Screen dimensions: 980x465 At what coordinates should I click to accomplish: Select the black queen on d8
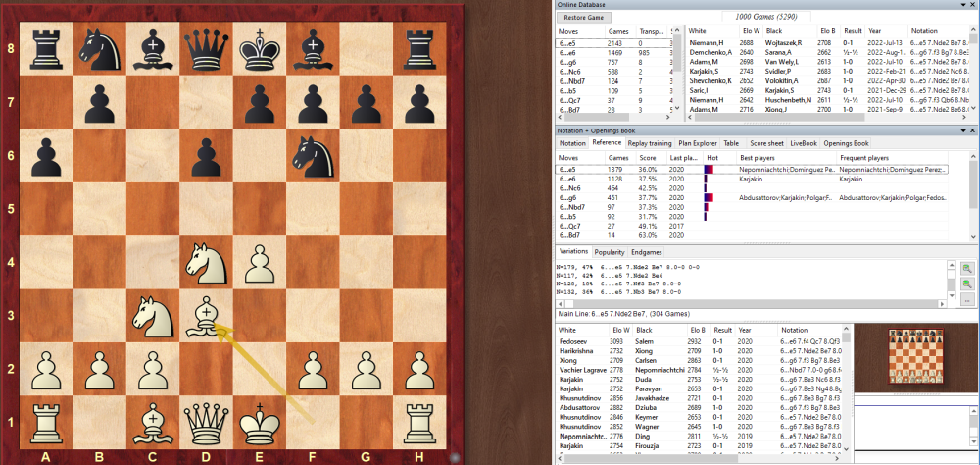click(x=206, y=50)
